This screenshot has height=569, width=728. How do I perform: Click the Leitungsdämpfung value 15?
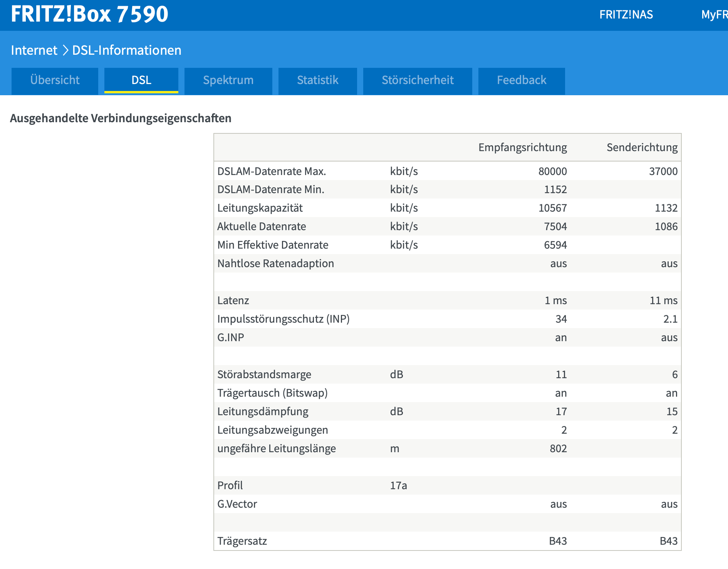pyautogui.click(x=672, y=412)
